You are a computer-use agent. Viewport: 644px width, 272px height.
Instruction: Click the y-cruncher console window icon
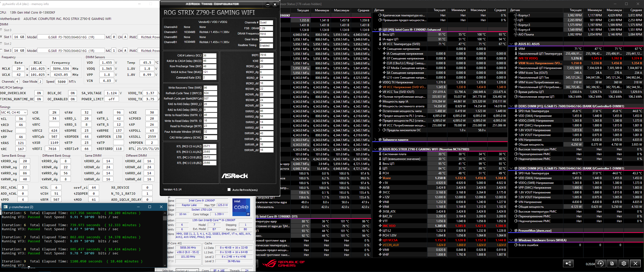click(x=6, y=207)
